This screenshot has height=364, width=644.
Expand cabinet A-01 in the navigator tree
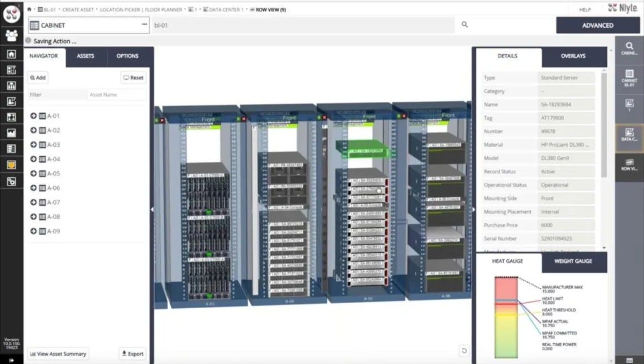[x=33, y=116]
